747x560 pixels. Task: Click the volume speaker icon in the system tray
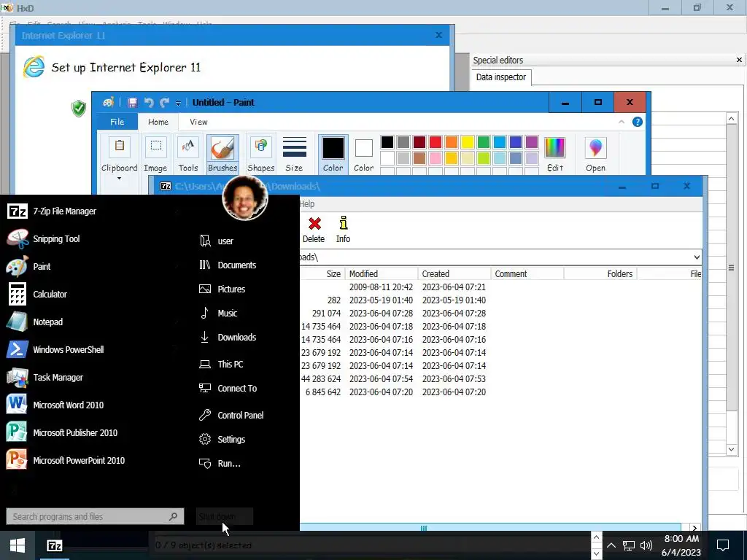point(646,545)
